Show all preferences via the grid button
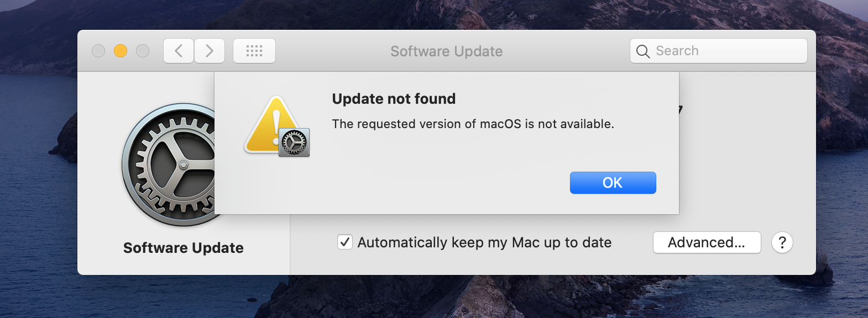The image size is (868, 318). [254, 51]
